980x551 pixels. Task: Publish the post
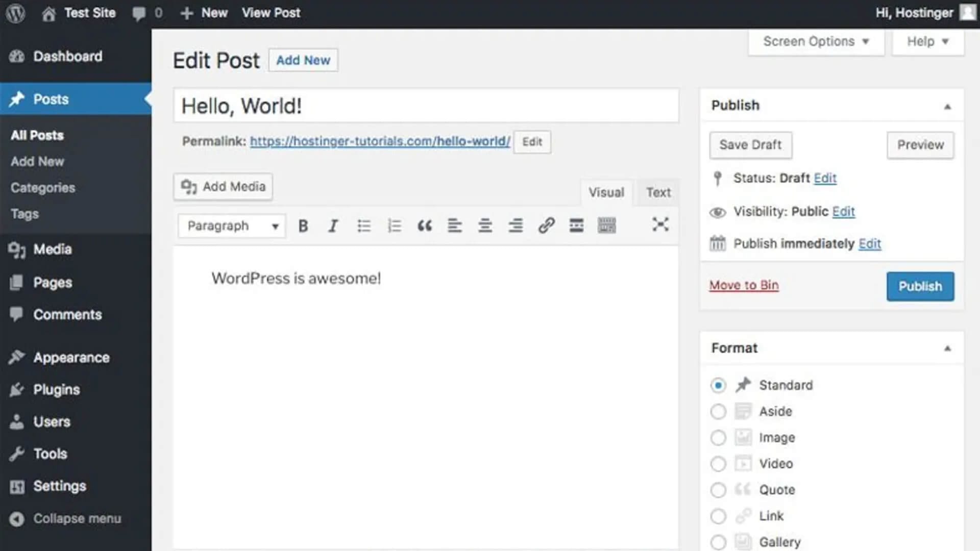tap(920, 286)
